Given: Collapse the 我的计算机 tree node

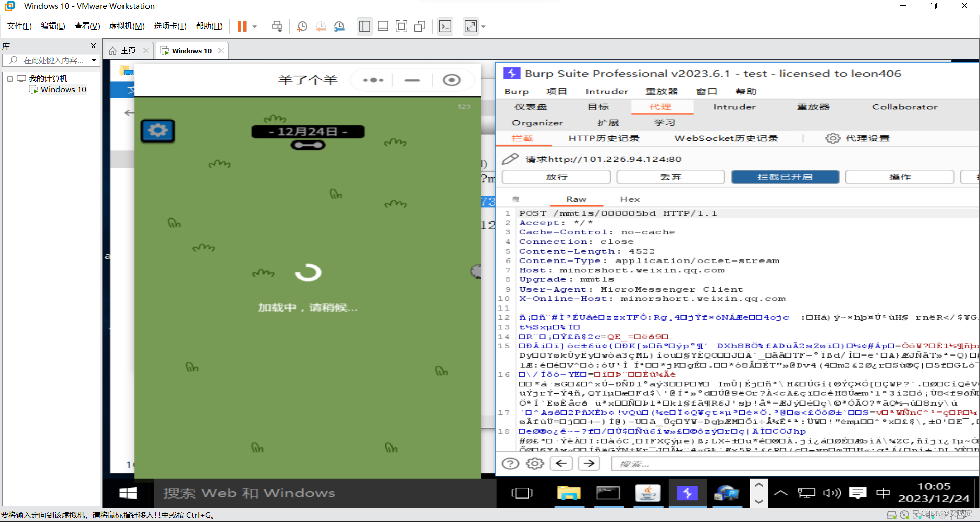Looking at the screenshot, I should [10, 79].
